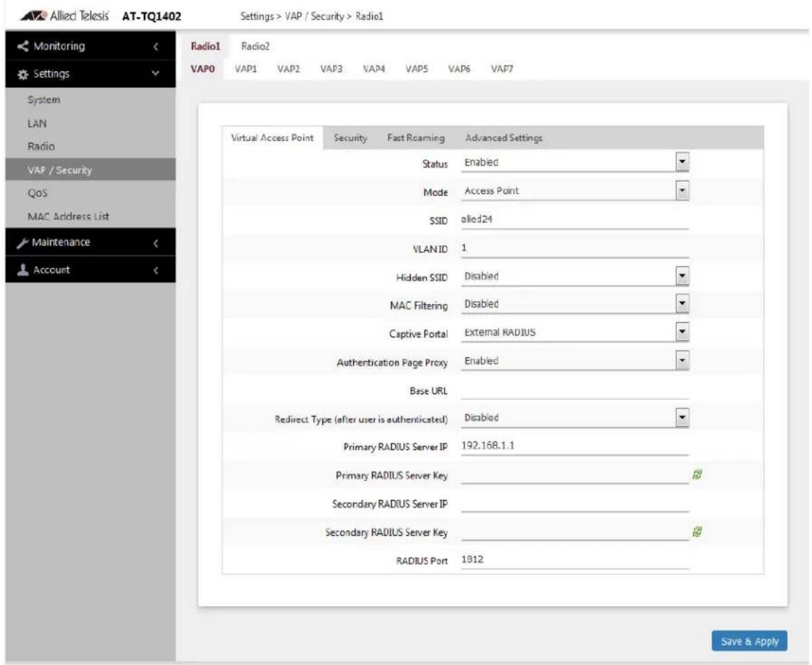Viewport: 812px width, 665px height.
Task: Select the VAP1 tab
Action: click(245, 69)
